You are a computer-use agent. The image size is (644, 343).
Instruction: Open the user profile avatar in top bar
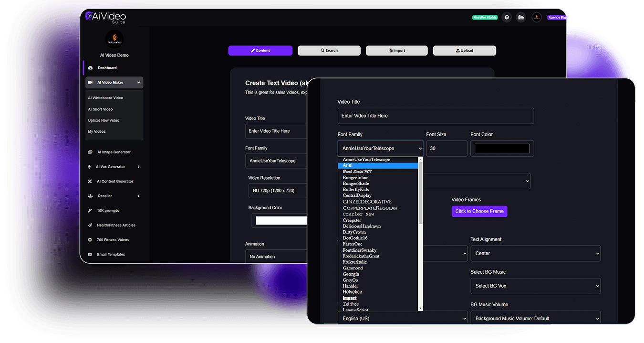537,17
